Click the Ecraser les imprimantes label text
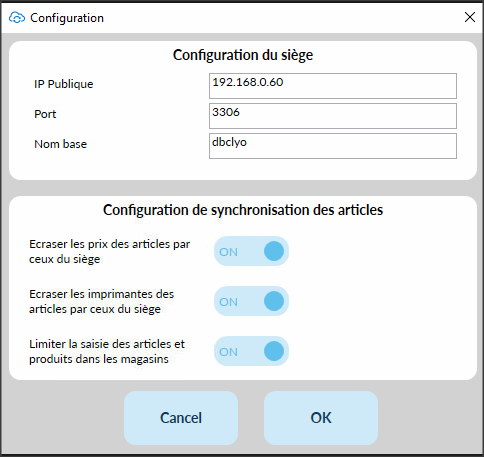484x457 pixels. point(101,301)
